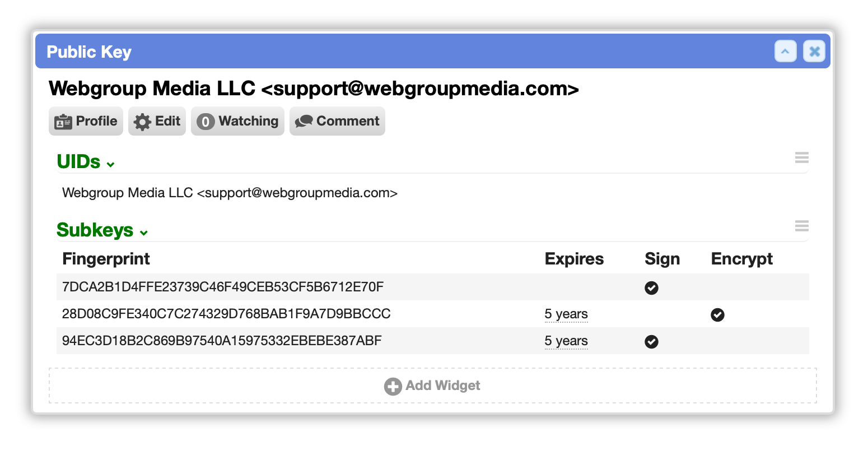
Task: Click the Subkeys section heading
Action: (95, 230)
